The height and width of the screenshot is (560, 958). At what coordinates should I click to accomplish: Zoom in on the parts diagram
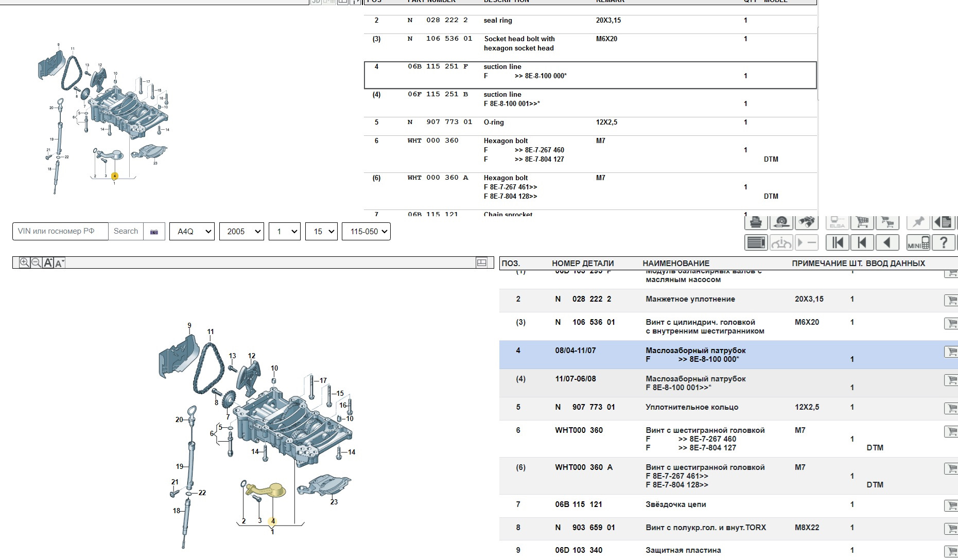[x=24, y=263]
